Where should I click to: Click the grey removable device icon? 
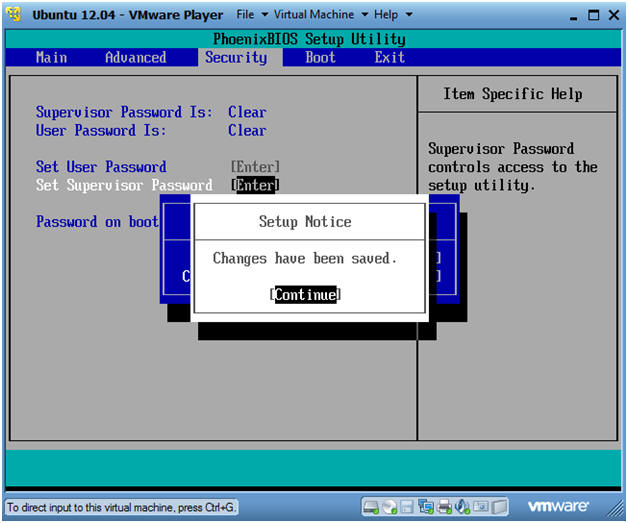click(x=499, y=507)
